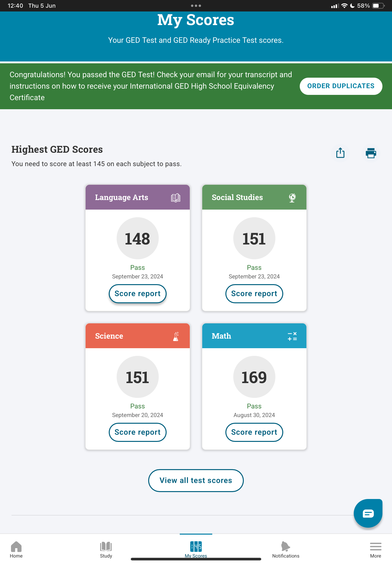Tap the minimum score 145 instruction text
Screen dimensions: 392x564
(97, 164)
